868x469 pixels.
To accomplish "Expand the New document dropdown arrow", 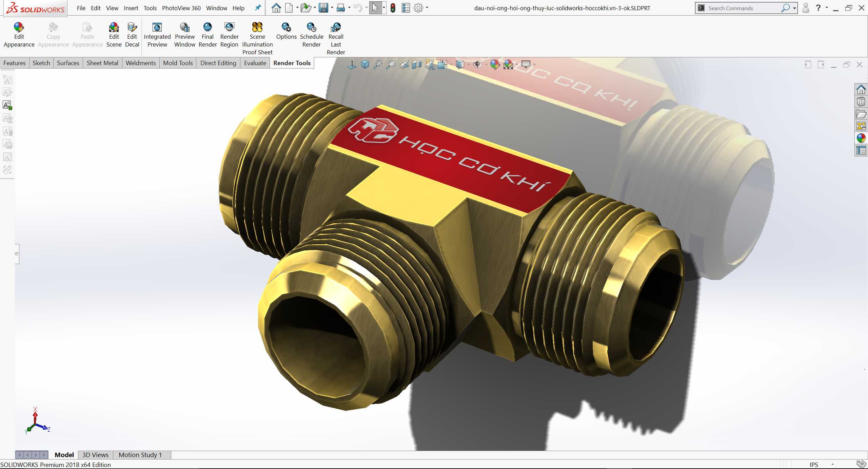I will click(297, 8).
